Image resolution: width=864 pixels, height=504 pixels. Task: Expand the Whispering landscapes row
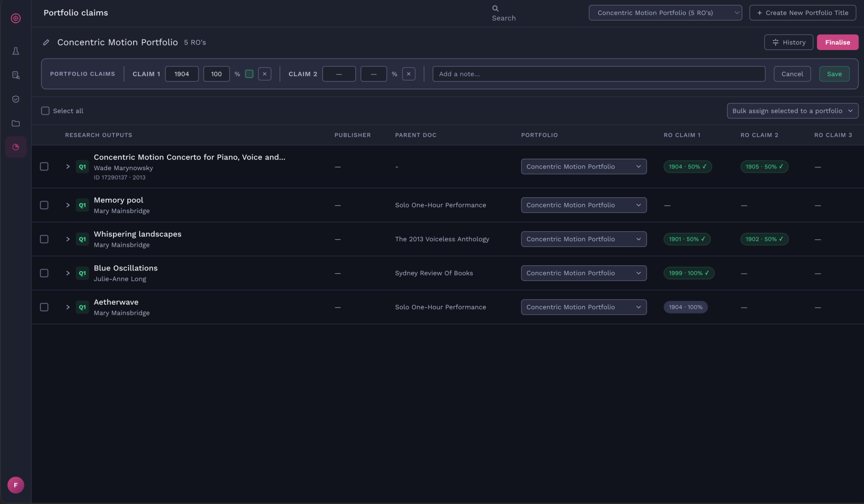click(x=68, y=239)
